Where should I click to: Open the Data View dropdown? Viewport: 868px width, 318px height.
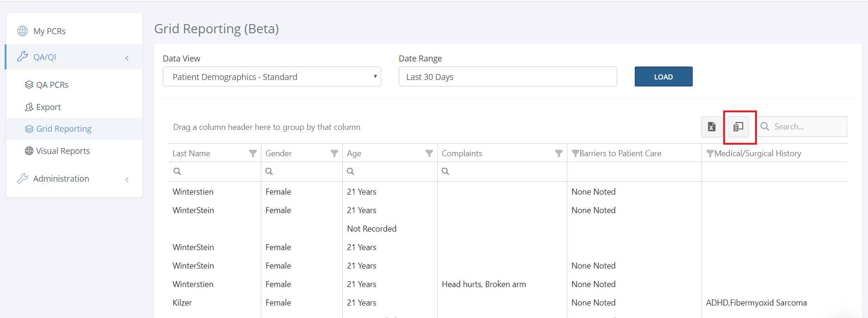tap(272, 77)
